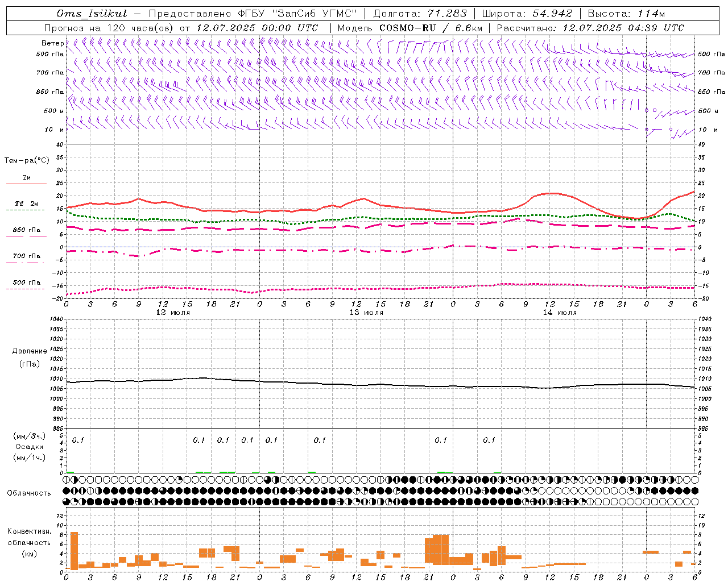728x582 pixels.
Task: Click the 2м legend label
Action: pos(27,178)
